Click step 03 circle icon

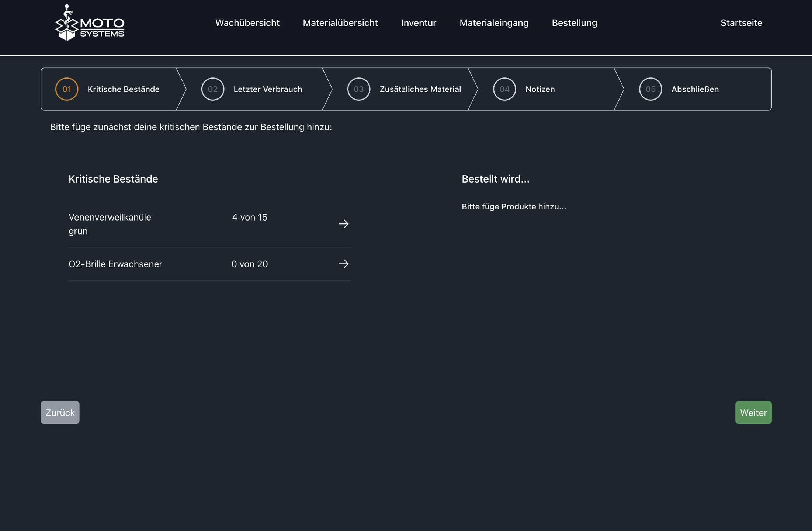pos(358,89)
